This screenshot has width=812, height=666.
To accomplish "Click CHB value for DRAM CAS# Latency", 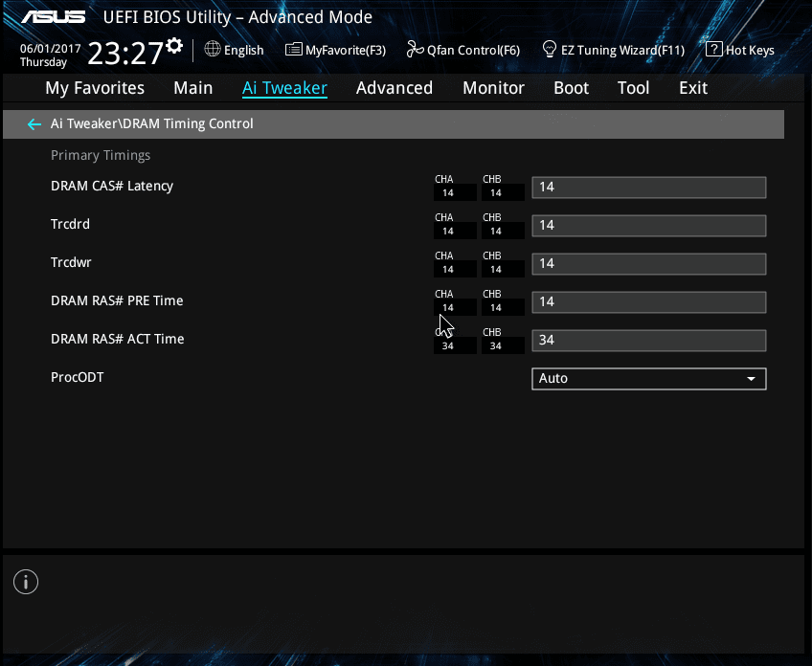I will click(x=496, y=193).
